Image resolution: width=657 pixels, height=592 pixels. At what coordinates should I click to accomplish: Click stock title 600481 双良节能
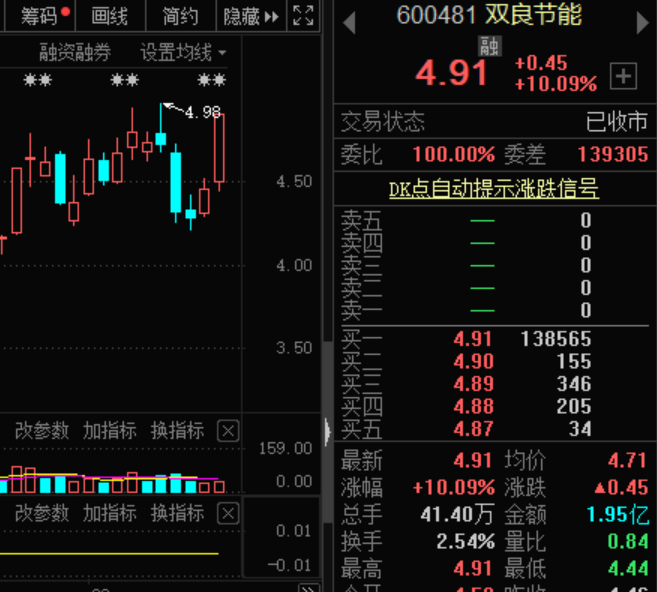click(x=489, y=15)
